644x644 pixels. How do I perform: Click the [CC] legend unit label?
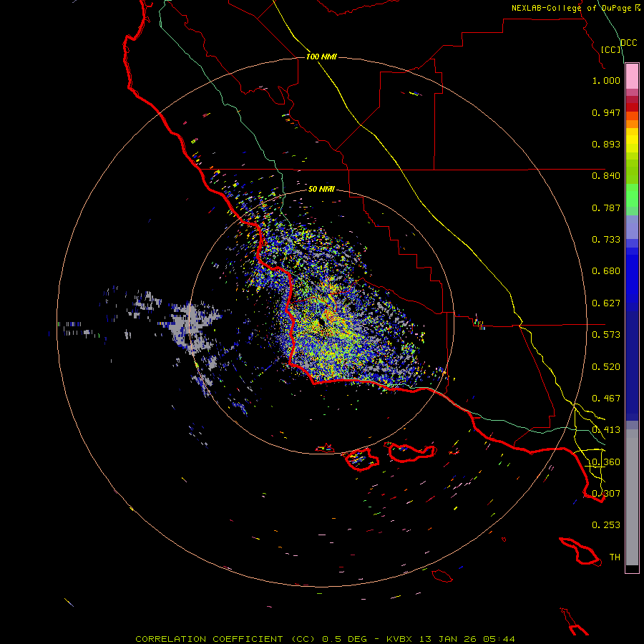pyautogui.click(x=611, y=49)
